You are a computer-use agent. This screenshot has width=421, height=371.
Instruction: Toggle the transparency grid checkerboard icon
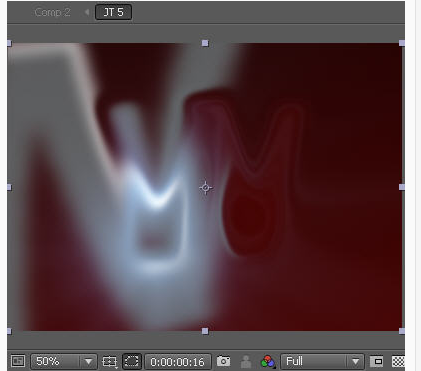(398, 361)
